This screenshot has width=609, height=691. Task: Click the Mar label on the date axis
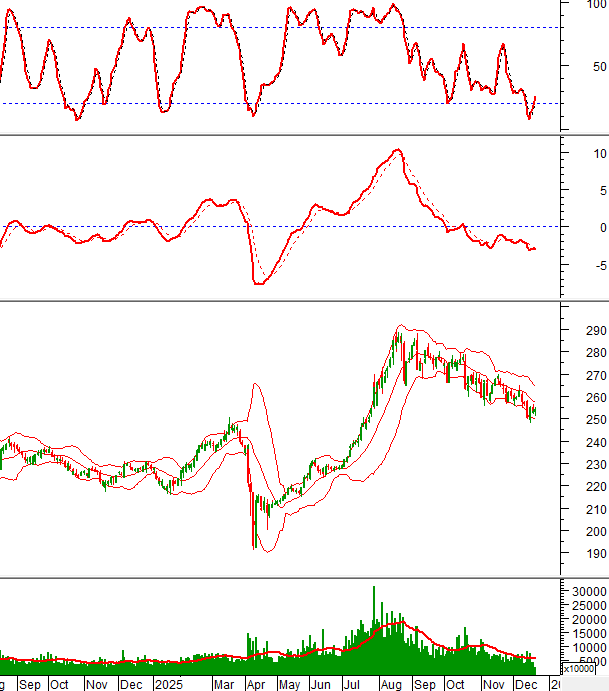(x=224, y=684)
